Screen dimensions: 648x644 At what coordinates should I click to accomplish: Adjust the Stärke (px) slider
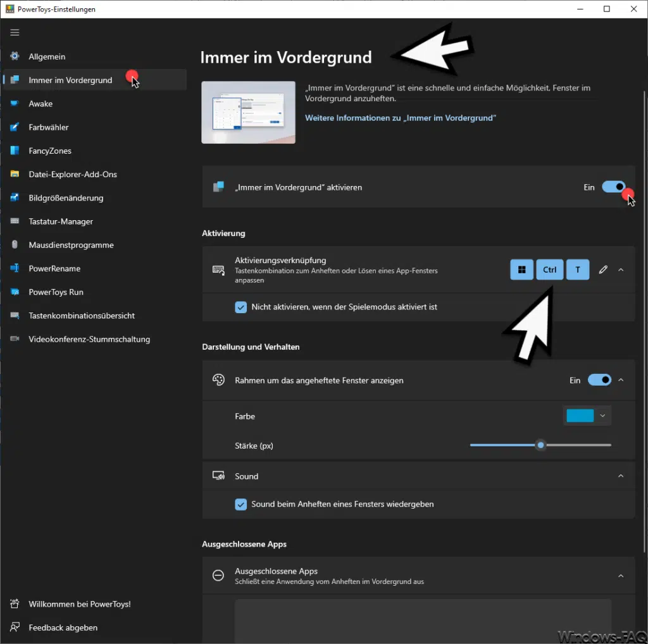click(540, 445)
